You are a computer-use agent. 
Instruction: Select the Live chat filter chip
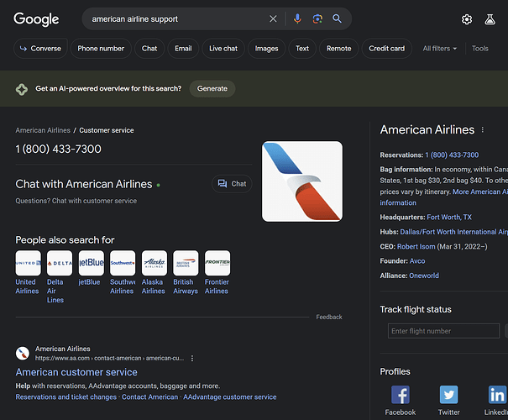click(223, 49)
